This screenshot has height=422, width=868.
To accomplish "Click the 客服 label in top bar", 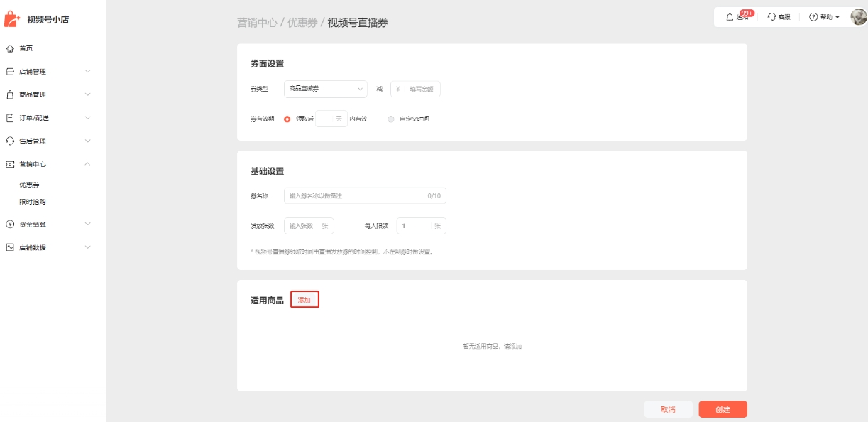I will (x=784, y=17).
